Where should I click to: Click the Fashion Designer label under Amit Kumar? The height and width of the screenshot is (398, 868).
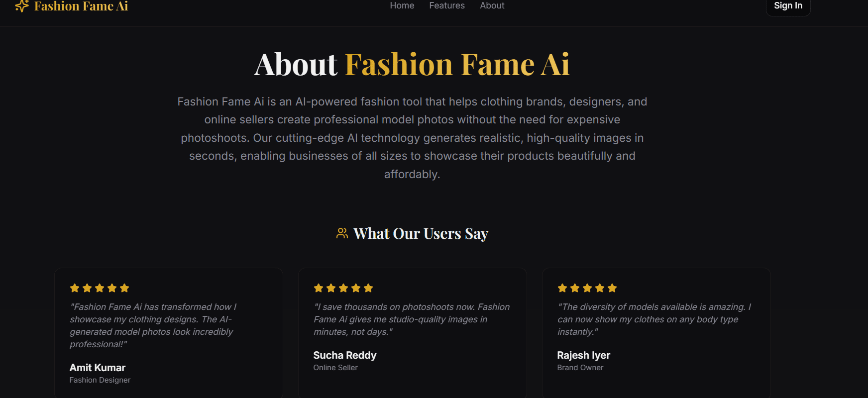coord(100,380)
